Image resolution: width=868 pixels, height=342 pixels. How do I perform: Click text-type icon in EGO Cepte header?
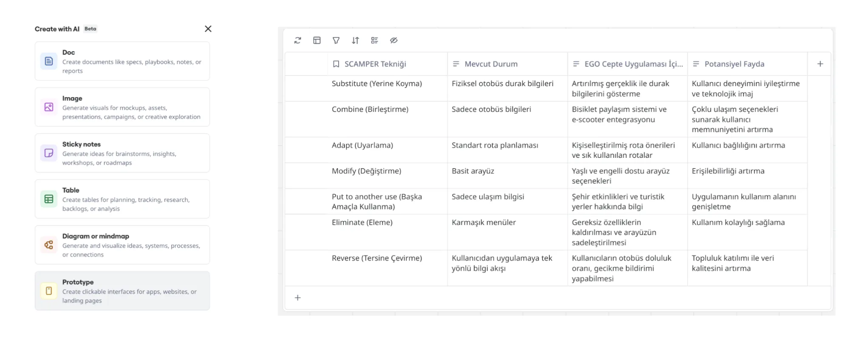(x=576, y=64)
